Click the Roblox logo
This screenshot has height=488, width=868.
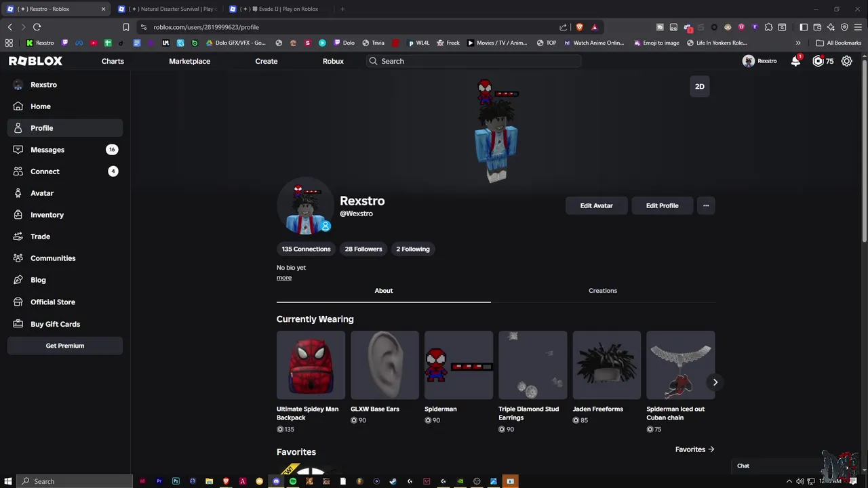click(x=35, y=61)
